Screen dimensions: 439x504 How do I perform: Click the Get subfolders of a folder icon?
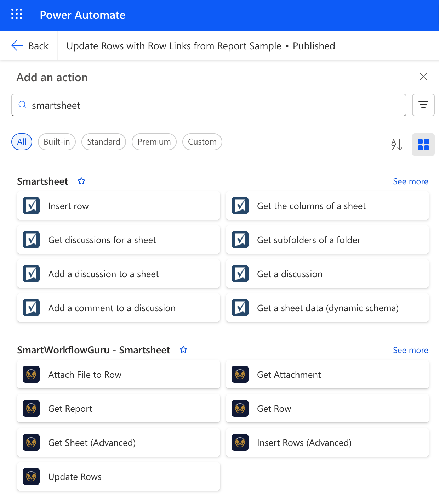point(240,240)
